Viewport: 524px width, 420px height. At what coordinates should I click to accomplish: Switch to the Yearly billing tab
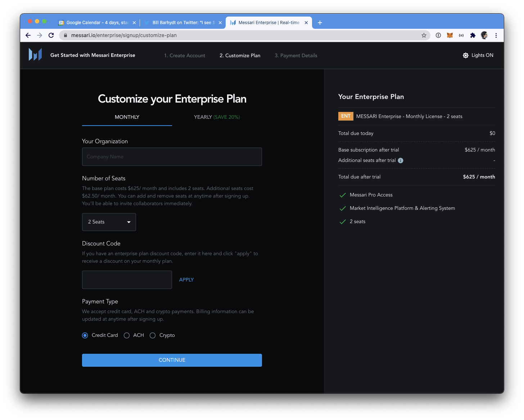(x=217, y=117)
